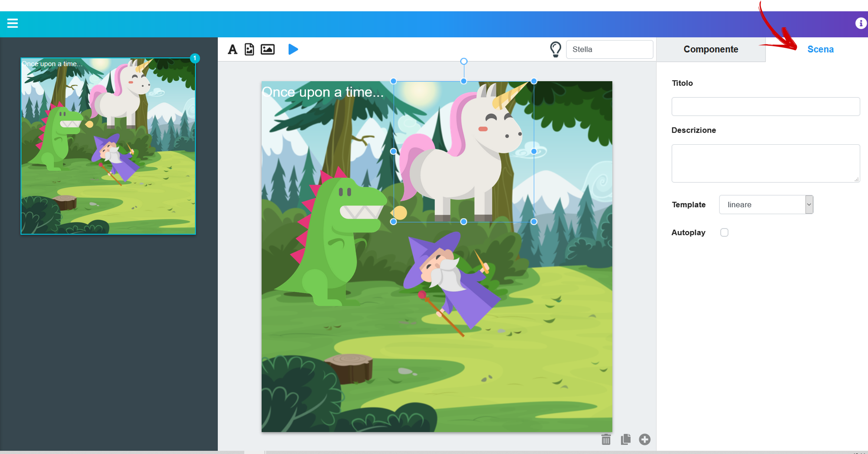Enable the Autoplay checkbox
Screen dimensions: 868x454
[x=724, y=232]
